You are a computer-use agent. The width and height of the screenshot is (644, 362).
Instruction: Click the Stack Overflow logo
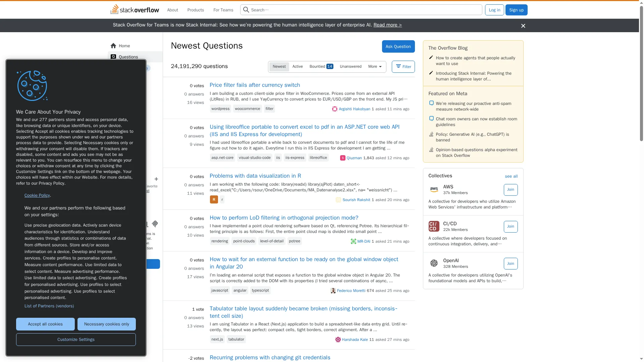134,10
